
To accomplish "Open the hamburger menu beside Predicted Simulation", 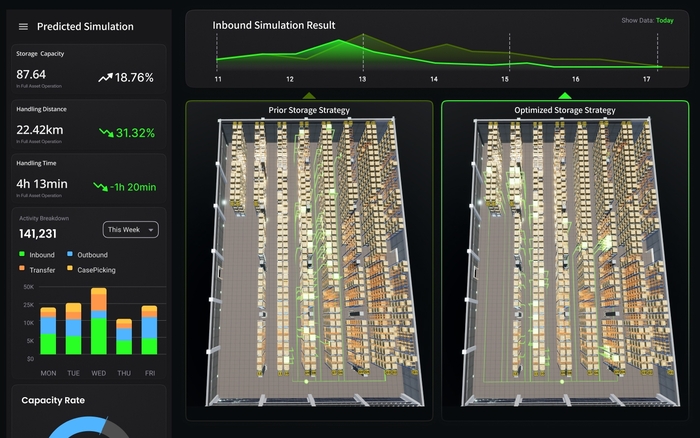I will click(23, 27).
